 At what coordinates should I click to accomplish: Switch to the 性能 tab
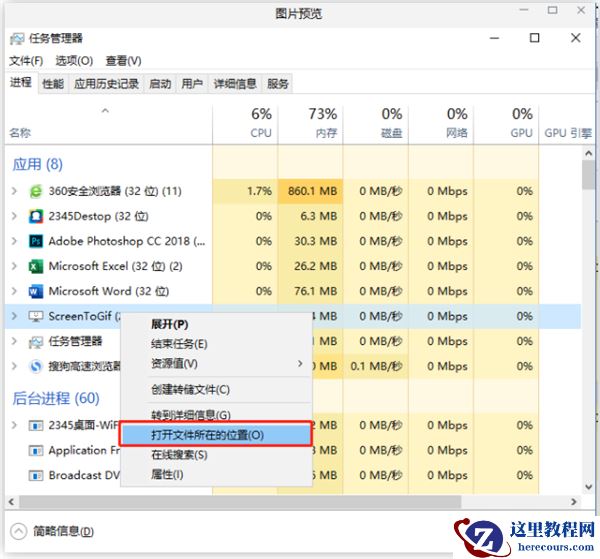[x=53, y=83]
